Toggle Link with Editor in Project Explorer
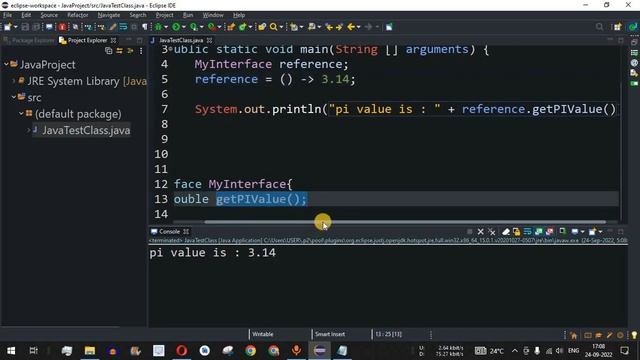 120,51
